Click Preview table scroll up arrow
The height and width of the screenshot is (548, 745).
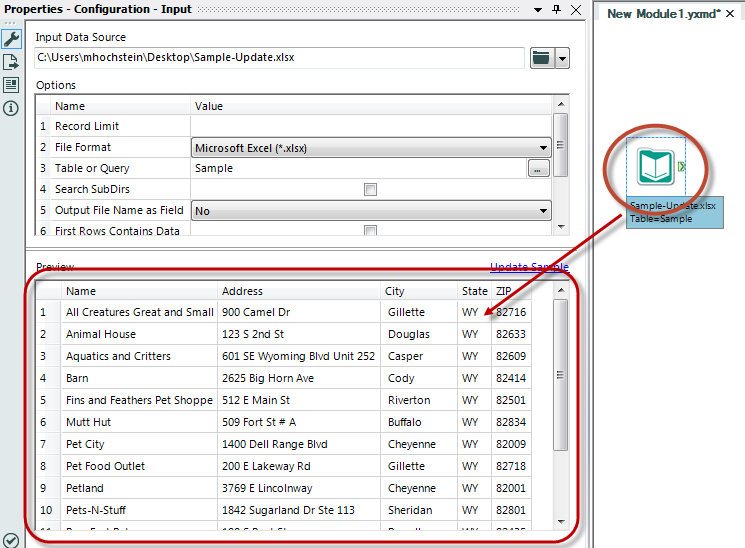point(561,290)
